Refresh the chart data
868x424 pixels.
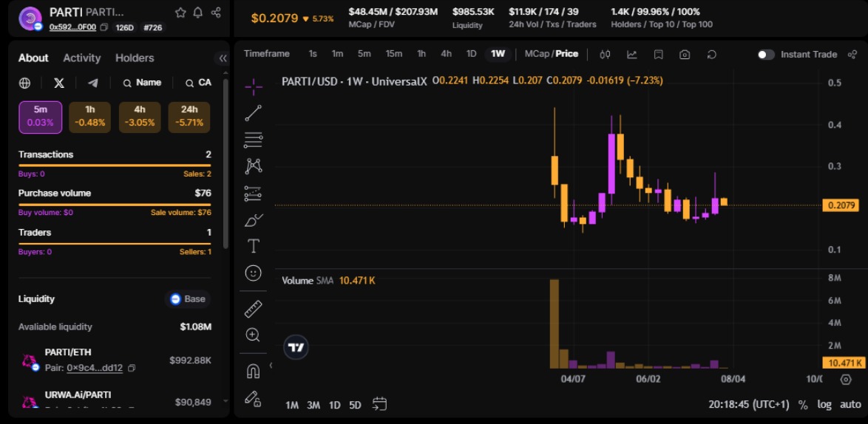712,54
